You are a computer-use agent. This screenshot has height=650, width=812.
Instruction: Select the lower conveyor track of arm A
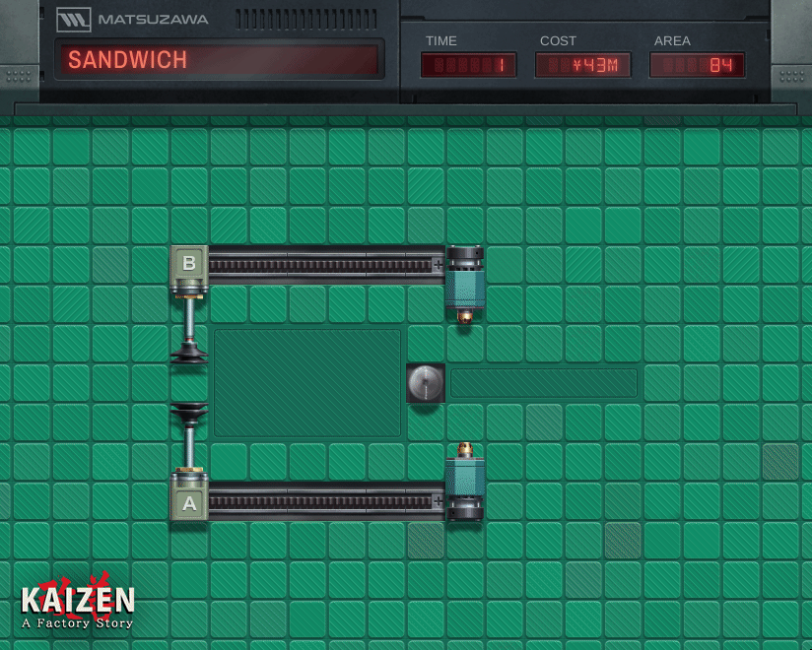coord(326,501)
